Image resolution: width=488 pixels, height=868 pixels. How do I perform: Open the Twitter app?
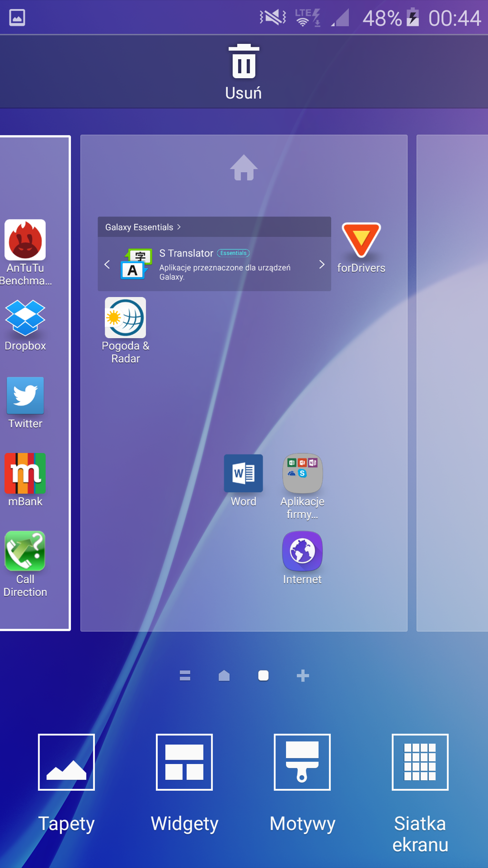tap(25, 396)
